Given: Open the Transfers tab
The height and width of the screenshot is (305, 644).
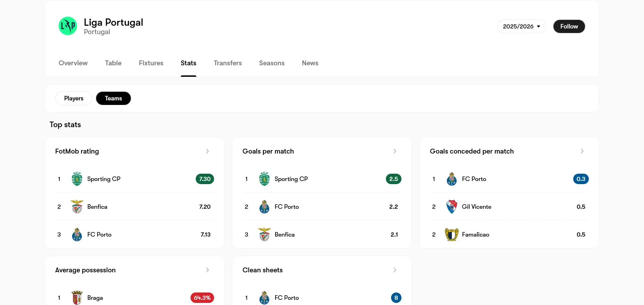Looking at the screenshot, I should (x=228, y=63).
